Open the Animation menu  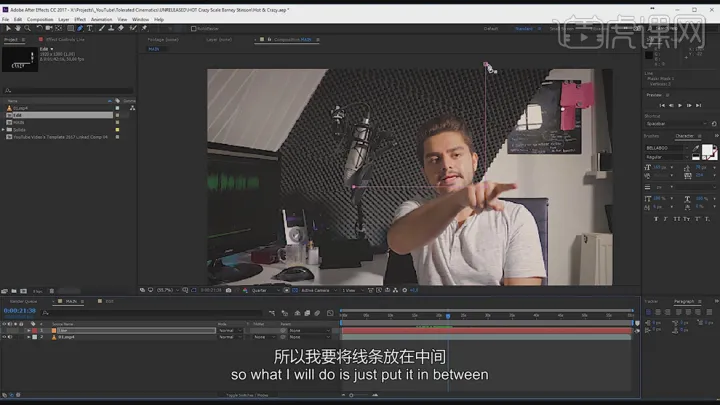pyautogui.click(x=101, y=19)
